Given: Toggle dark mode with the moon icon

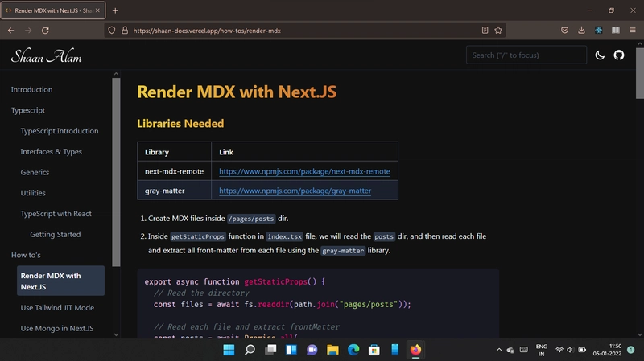Looking at the screenshot, I should [600, 55].
